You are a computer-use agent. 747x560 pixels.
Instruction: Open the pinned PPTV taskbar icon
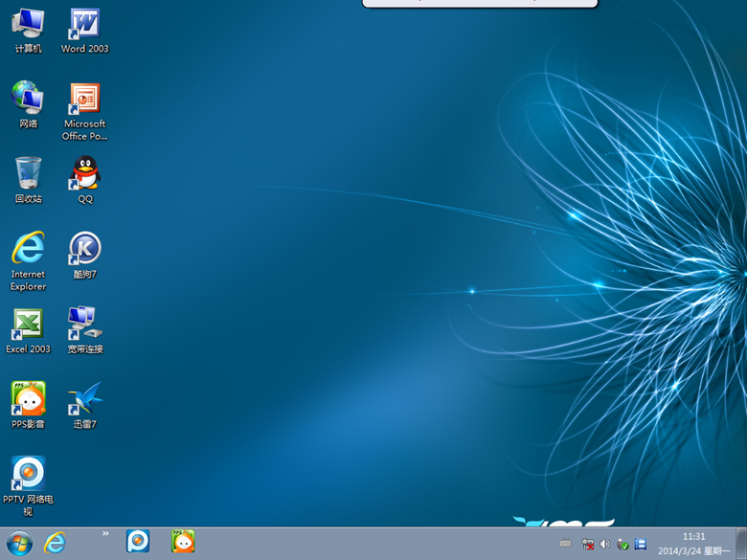[138, 542]
